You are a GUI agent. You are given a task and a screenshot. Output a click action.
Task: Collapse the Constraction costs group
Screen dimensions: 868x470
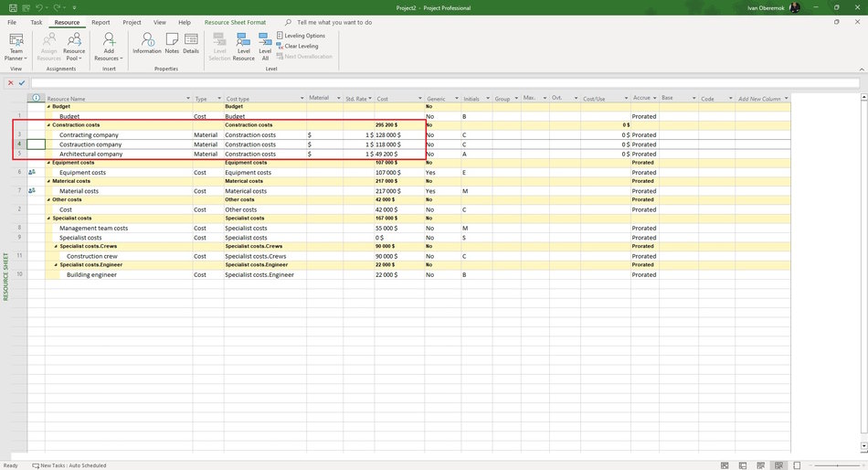[48, 125]
